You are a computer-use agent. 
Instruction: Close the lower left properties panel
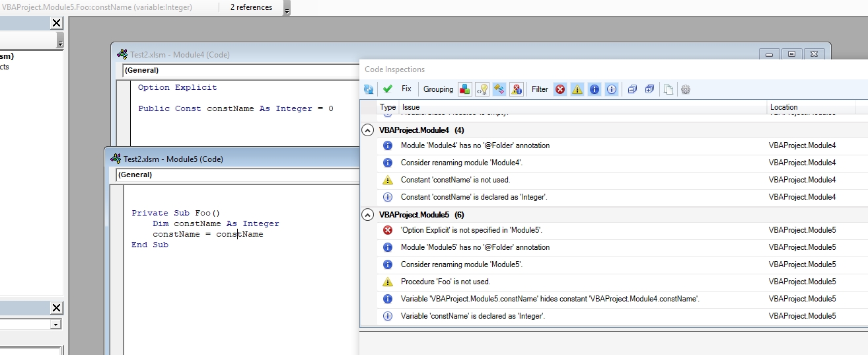(x=56, y=308)
